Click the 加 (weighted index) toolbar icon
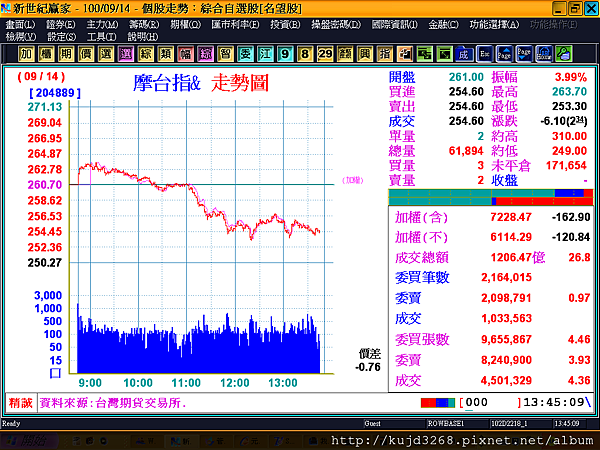This screenshot has height=450, width=600. (x=26, y=54)
